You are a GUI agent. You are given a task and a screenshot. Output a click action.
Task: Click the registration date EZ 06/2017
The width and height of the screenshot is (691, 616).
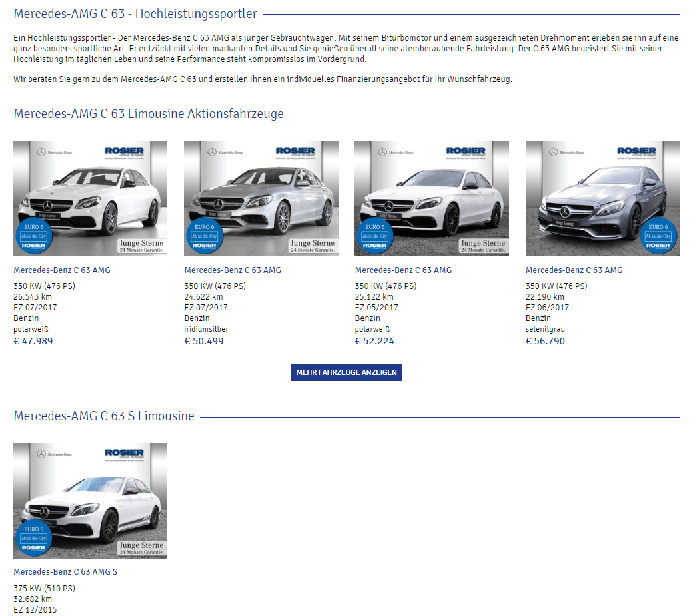coord(547,308)
